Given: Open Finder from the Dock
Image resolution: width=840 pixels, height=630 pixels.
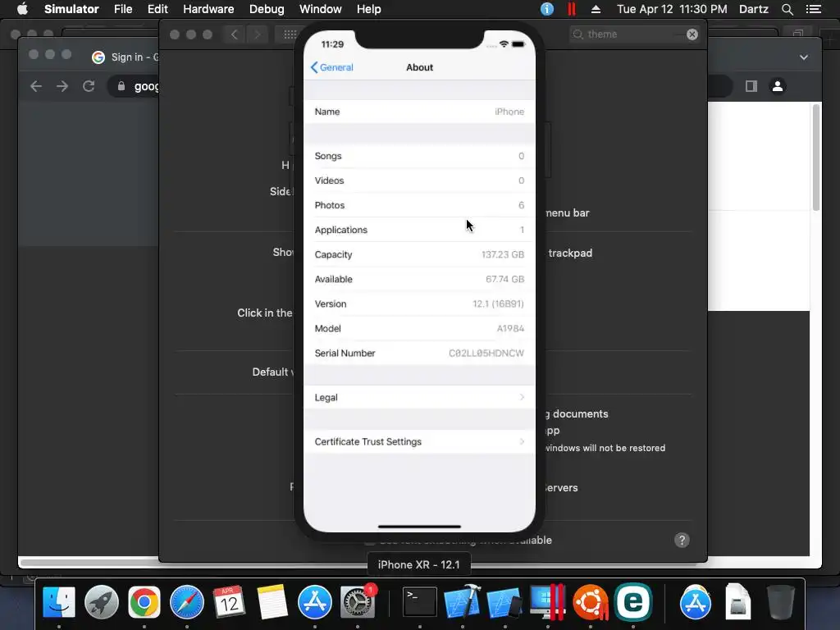Looking at the screenshot, I should 59,601.
